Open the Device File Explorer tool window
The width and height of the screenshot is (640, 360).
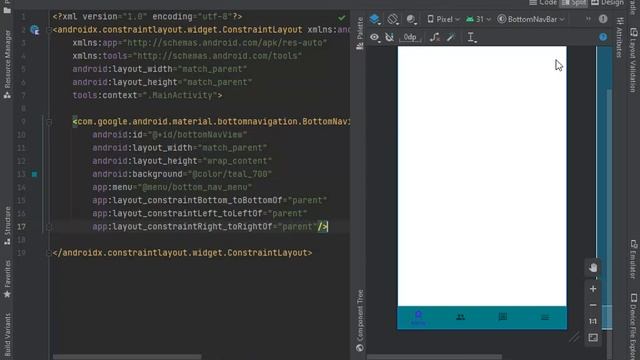pos(633,326)
